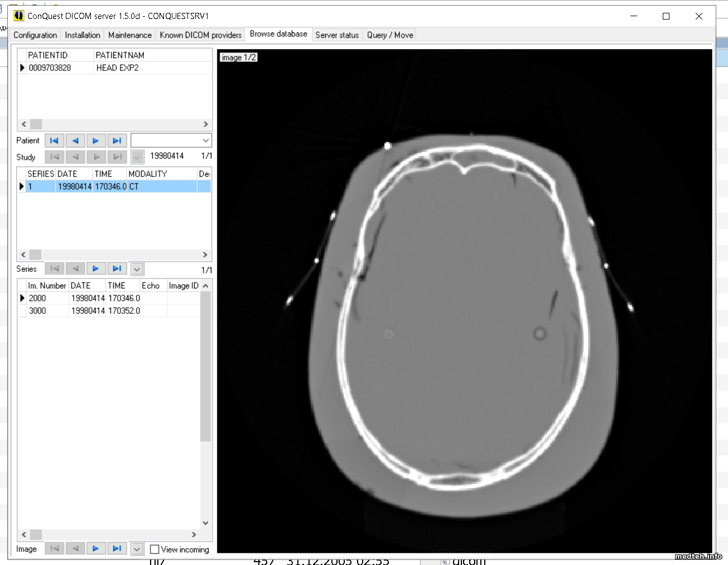Jump to last image

pos(117,549)
